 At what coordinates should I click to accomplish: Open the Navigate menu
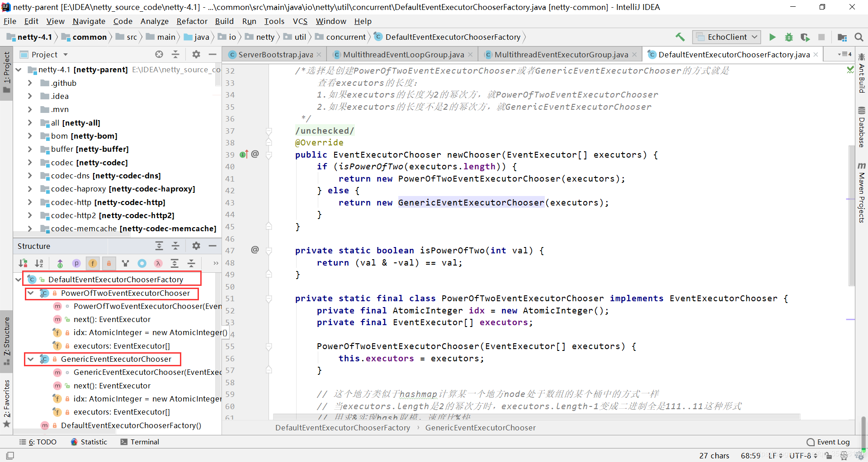[89, 21]
